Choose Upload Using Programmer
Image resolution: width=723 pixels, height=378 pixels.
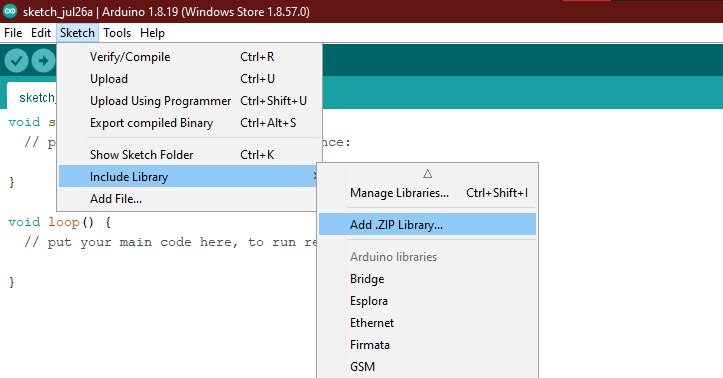pyautogui.click(x=190, y=100)
